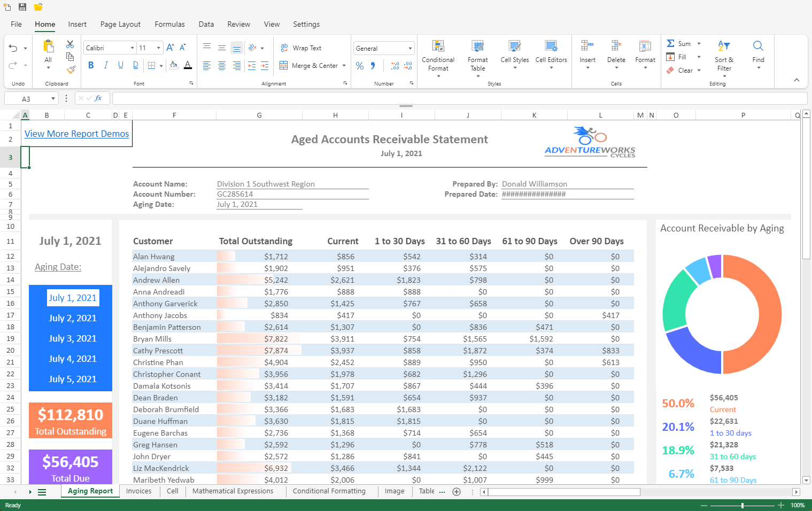Viewport: 812px width, 511px height.
Task: Follow the View More Report Demos link
Action: (76, 134)
